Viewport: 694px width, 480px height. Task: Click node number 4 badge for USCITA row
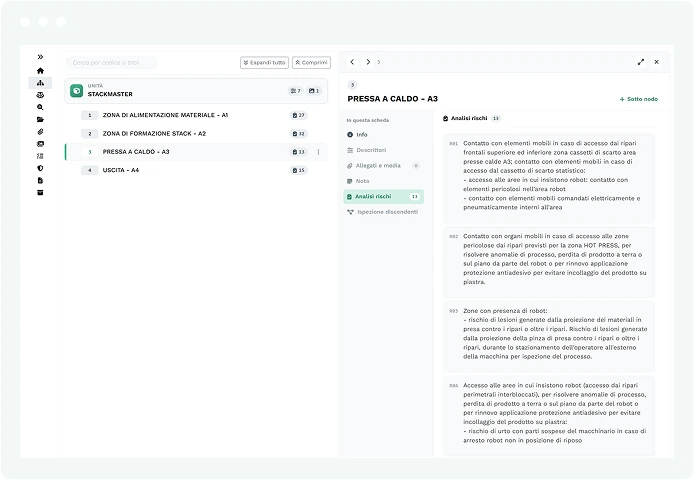pos(89,170)
